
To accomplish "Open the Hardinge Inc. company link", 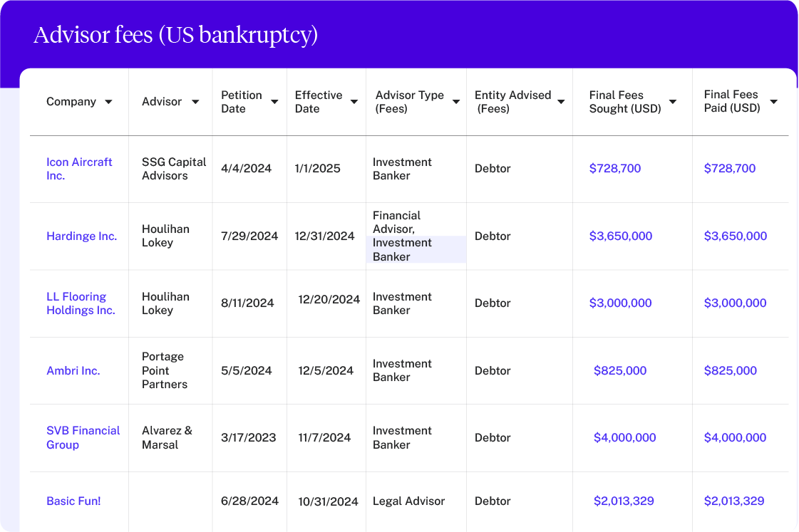I will click(81, 236).
